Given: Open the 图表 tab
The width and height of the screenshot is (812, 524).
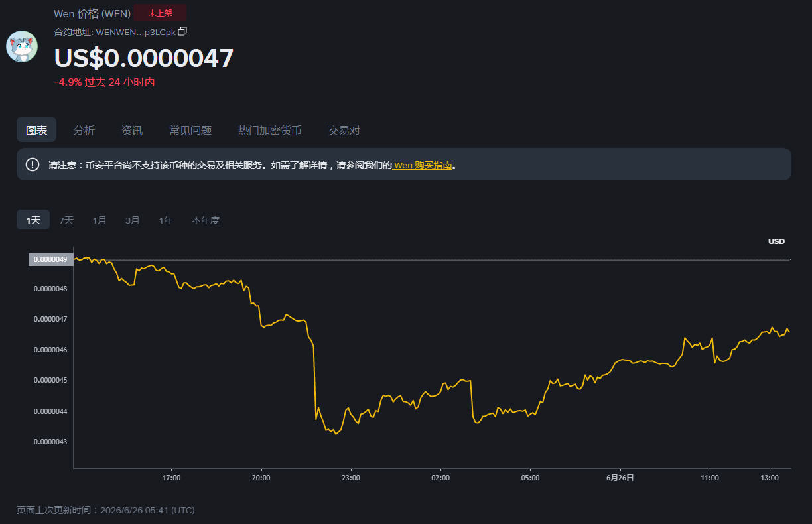Looking at the screenshot, I should [x=36, y=130].
